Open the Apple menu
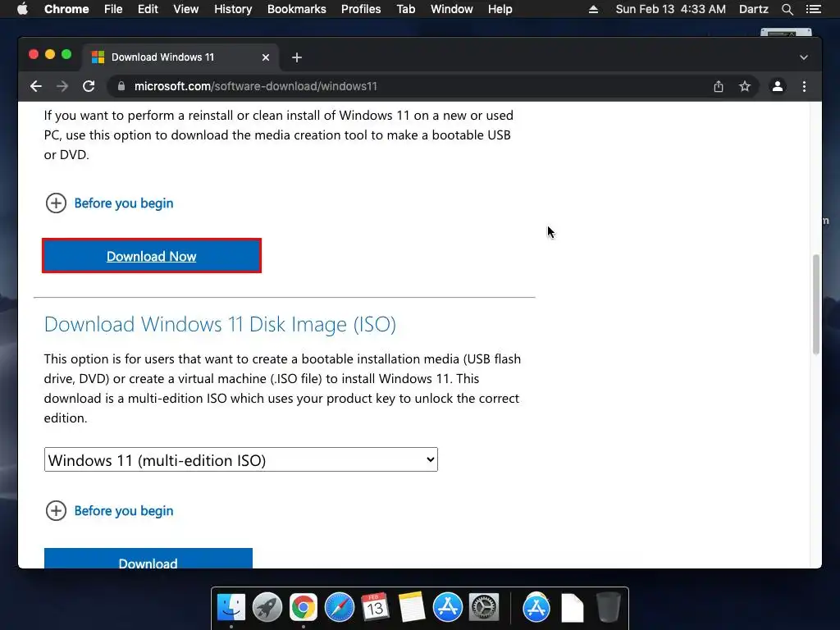The image size is (840, 630). coord(22,9)
